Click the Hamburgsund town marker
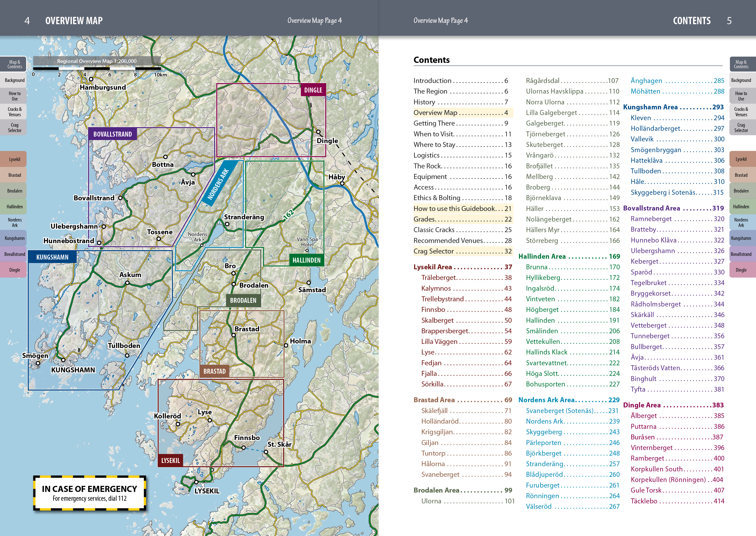756x536 pixels. pos(91,79)
